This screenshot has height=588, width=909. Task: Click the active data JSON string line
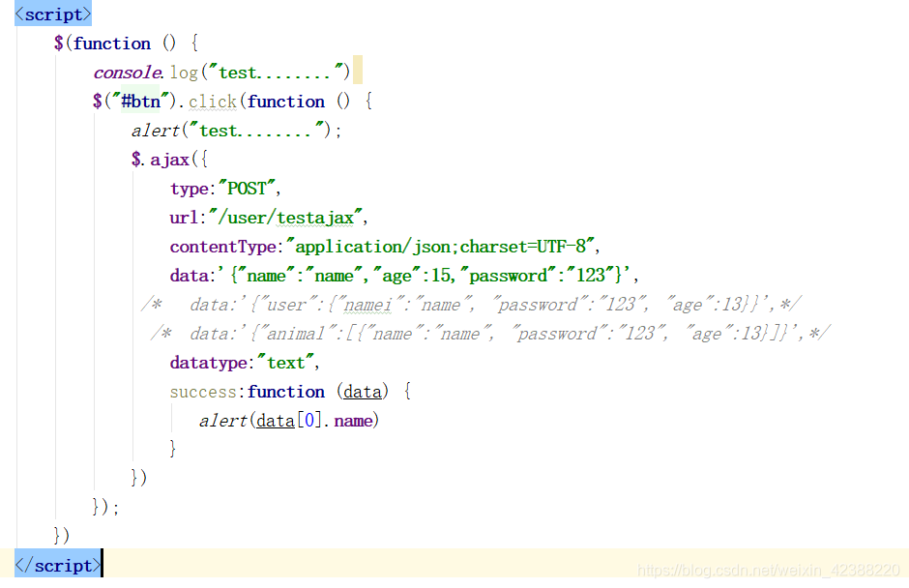click(x=404, y=276)
